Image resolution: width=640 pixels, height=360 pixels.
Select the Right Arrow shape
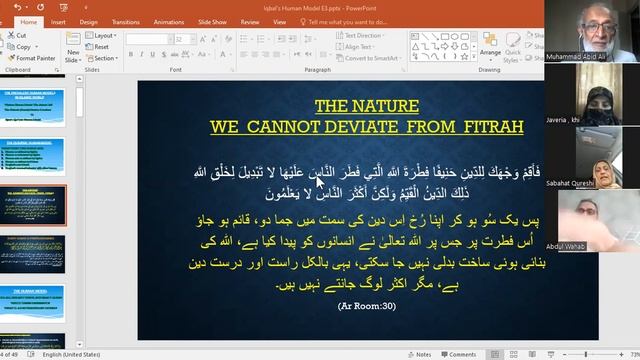(444, 47)
